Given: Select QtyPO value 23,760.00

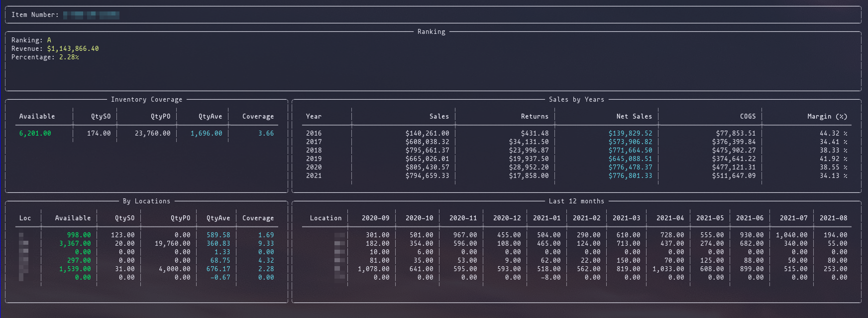Looking at the screenshot, I should pyautogui.click(x=153, y=134).
